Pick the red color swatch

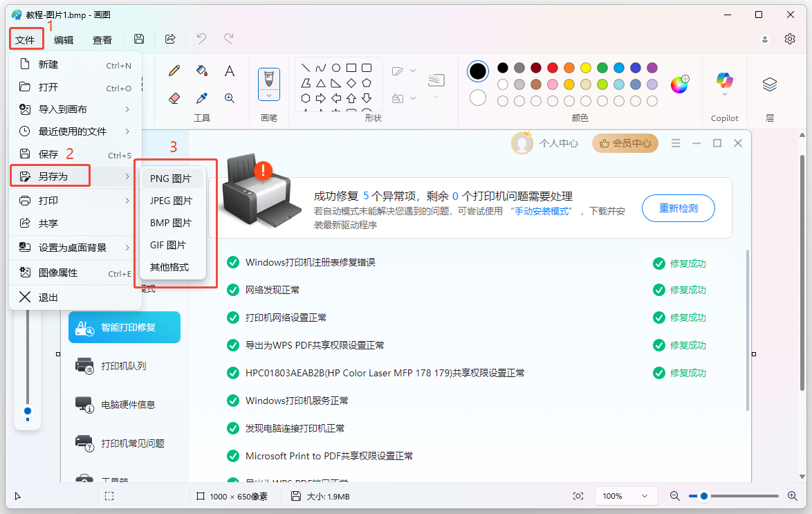click(x=553, y=68)
